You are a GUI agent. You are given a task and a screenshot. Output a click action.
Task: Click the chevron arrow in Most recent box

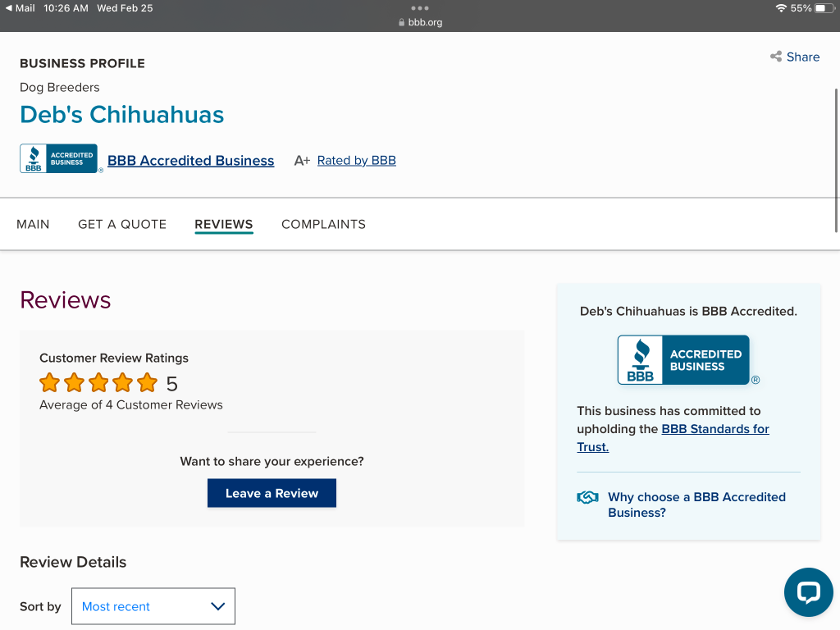pyautogui.click(x=217, y=606)
